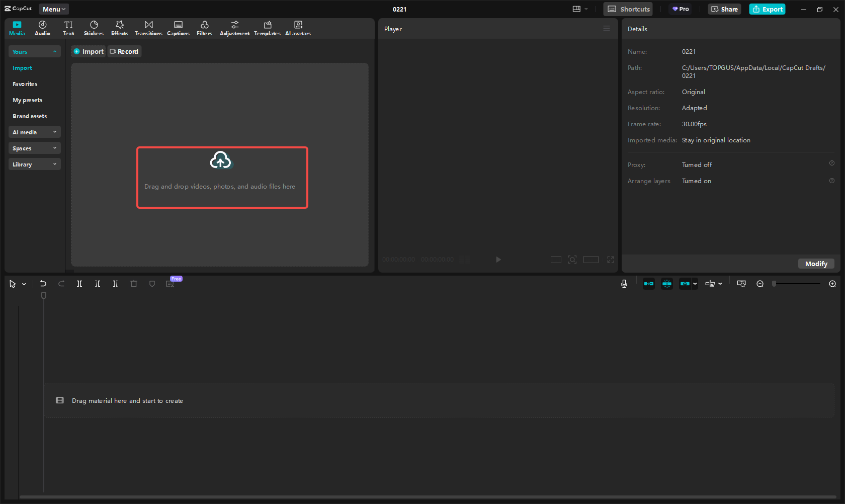
Task: Click the Proxy info icon
Action: (832, 163)
